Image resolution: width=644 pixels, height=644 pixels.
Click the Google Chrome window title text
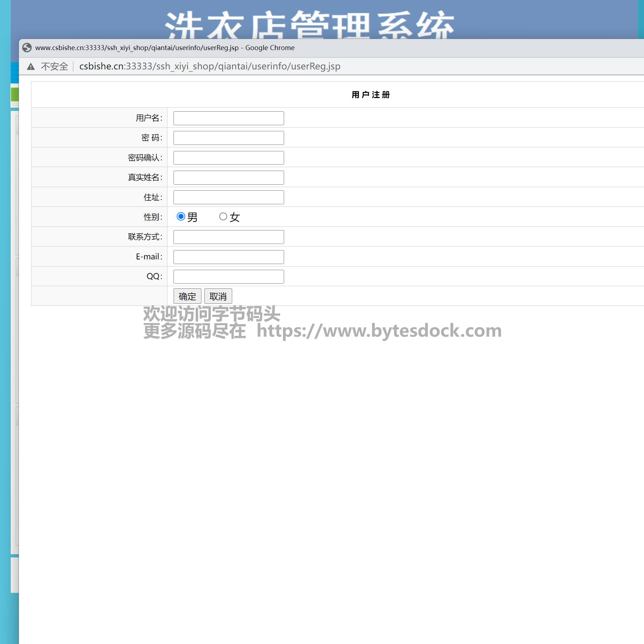point(165,48)
